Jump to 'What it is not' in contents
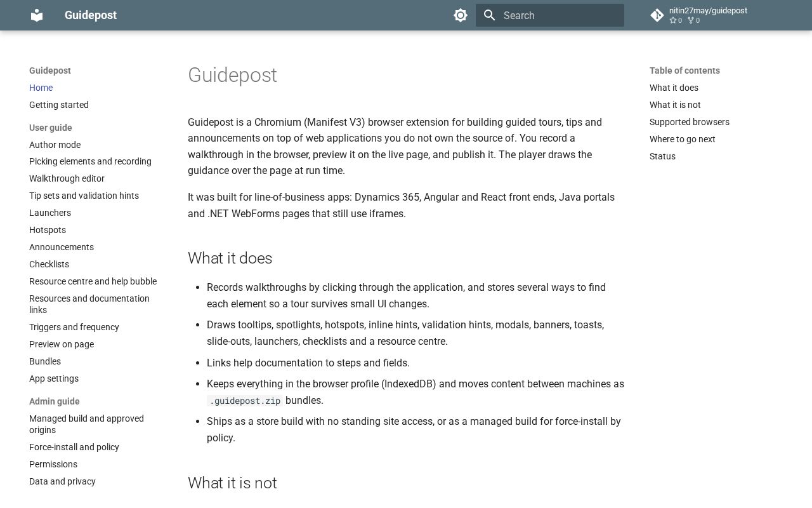This screenshot has width=812, height=508. [x=675, y=105]
